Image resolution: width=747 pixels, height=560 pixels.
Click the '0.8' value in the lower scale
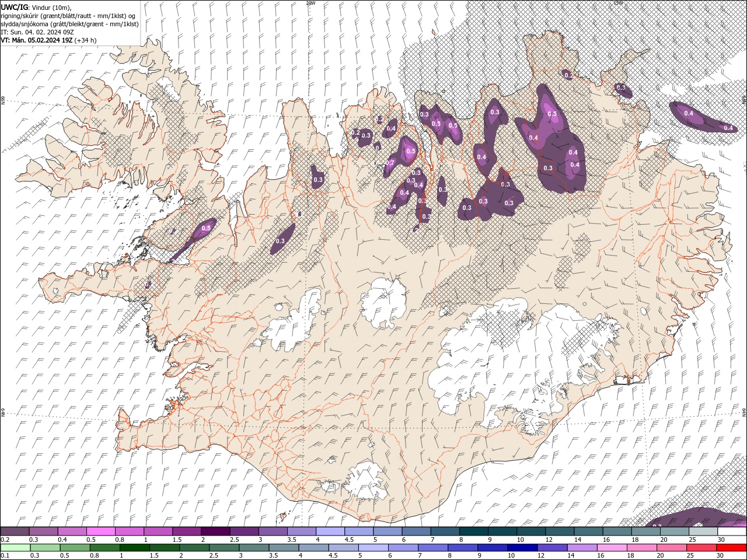coord(95,555)
